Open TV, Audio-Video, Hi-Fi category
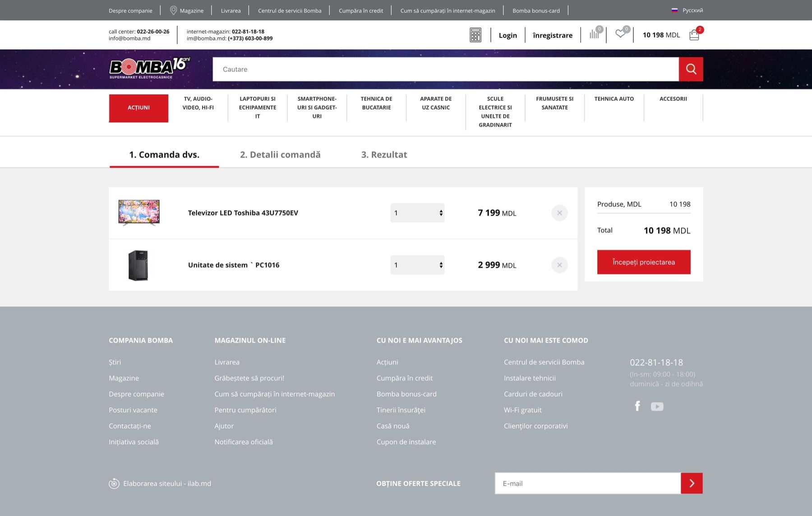The width and height of the screenshot is (812, 516). pyautogui.click(x=198, y=103)
